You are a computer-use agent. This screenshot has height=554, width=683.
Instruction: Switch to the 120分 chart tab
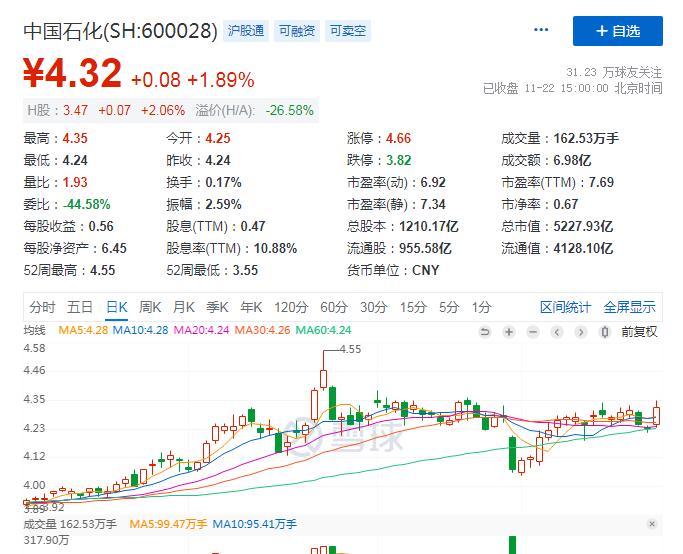(291, 307)
